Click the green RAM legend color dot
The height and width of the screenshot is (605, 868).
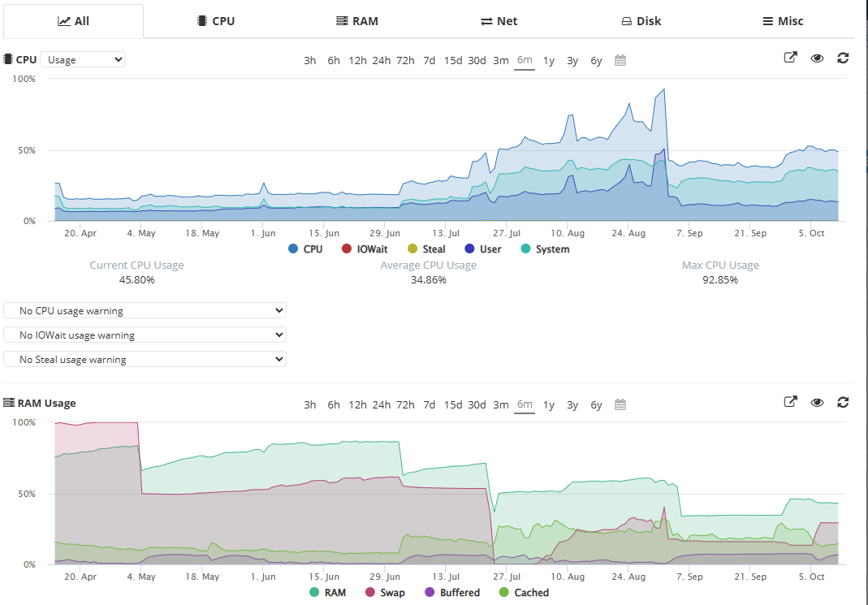tap(314, 592)
